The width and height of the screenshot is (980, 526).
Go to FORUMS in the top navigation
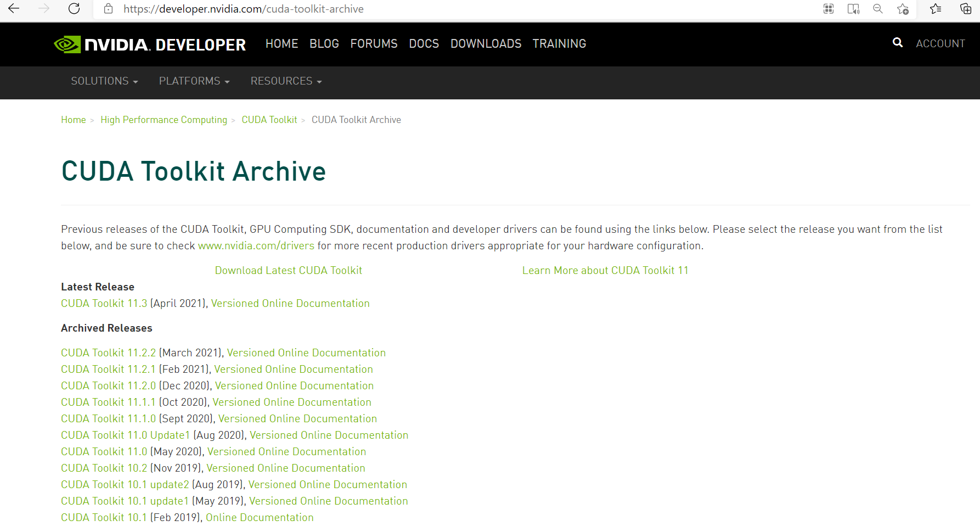(374, 43)
